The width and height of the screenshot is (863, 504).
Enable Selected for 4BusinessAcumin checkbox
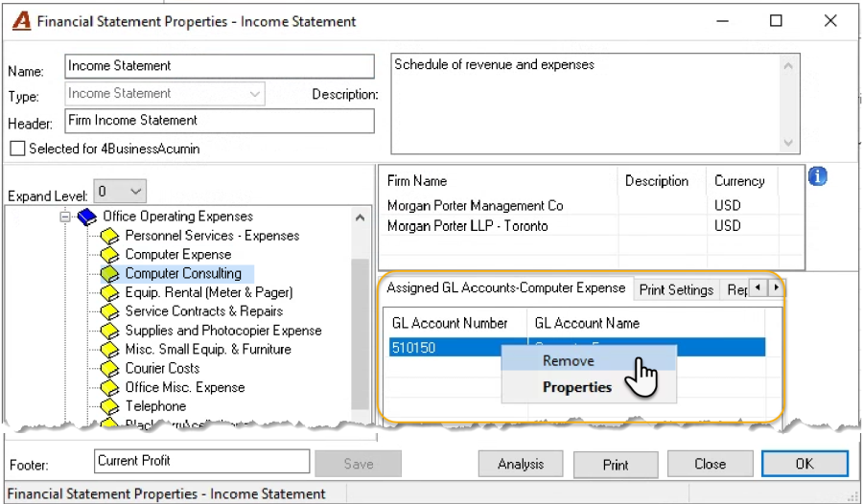click(17, 149)
